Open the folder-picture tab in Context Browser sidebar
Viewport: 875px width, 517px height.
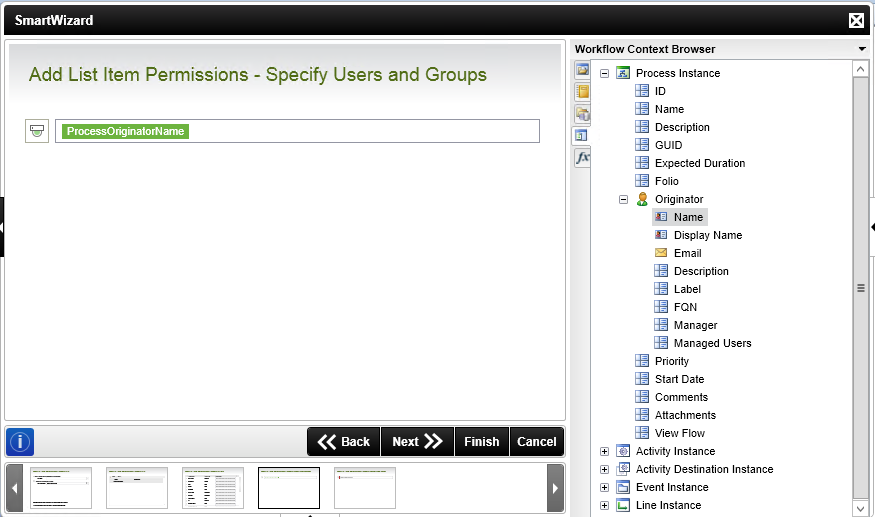coord(582,70)
